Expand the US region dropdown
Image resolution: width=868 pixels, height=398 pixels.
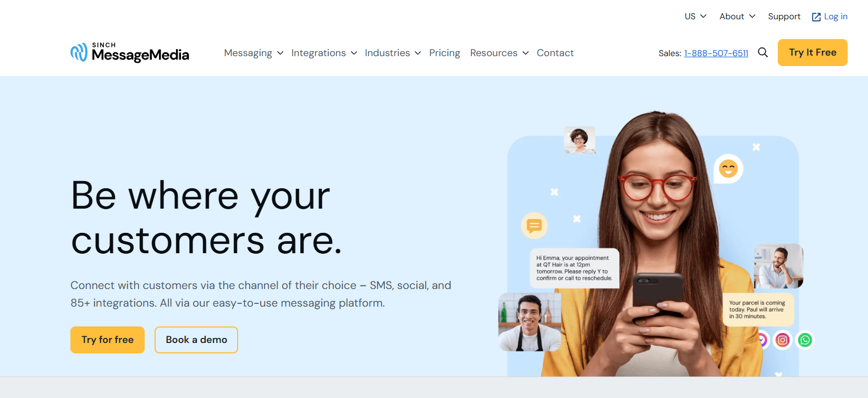click(695, 17)
